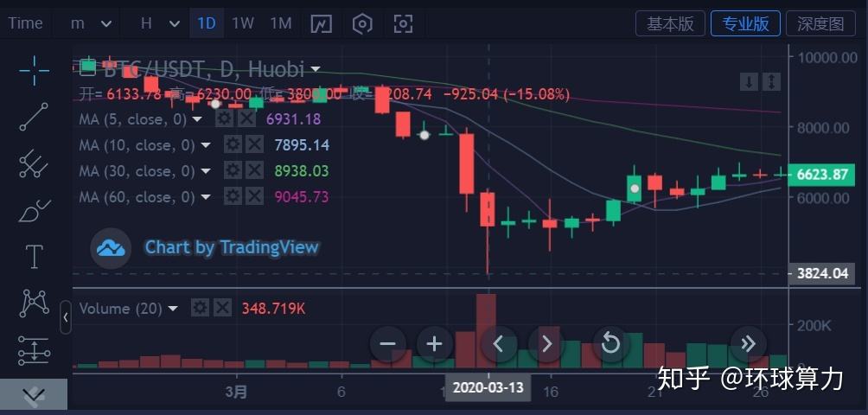Viewport: 868px width, 415px height.
Task: Switch to 基本版 basic view
Action: coord(670,24)
